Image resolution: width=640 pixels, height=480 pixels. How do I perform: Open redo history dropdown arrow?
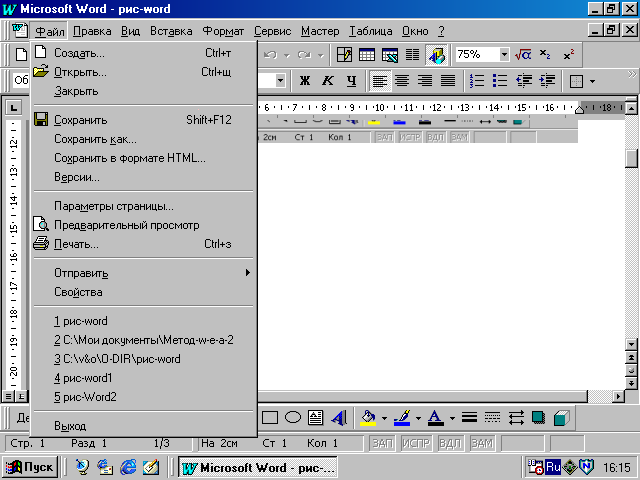pos(321,55)
